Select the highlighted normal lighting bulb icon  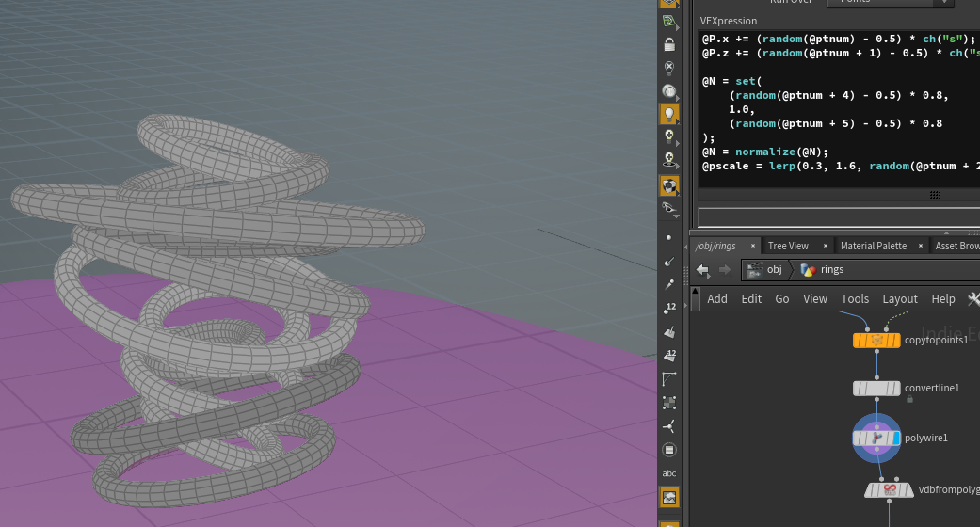click(x=668, y=115)
